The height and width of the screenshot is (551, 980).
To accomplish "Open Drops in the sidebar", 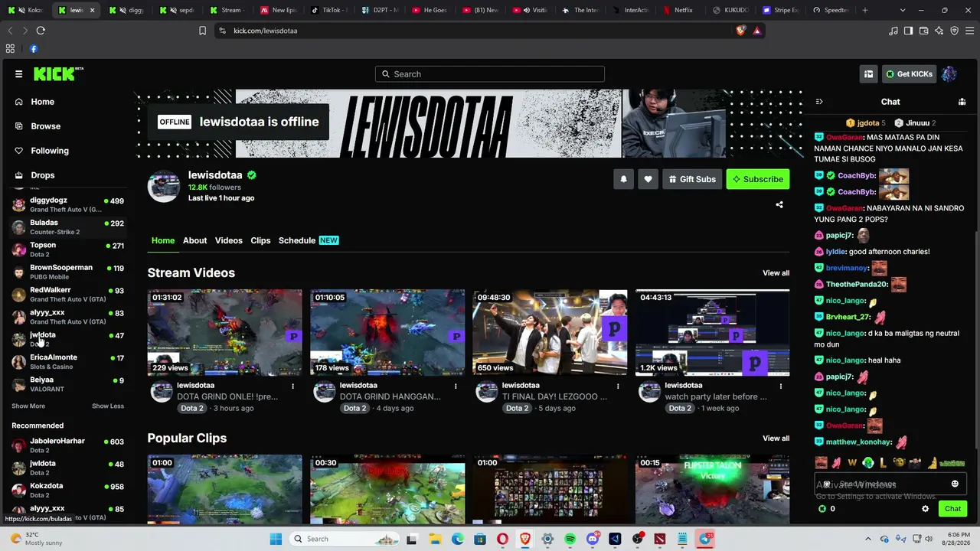I will coord(43,175).
